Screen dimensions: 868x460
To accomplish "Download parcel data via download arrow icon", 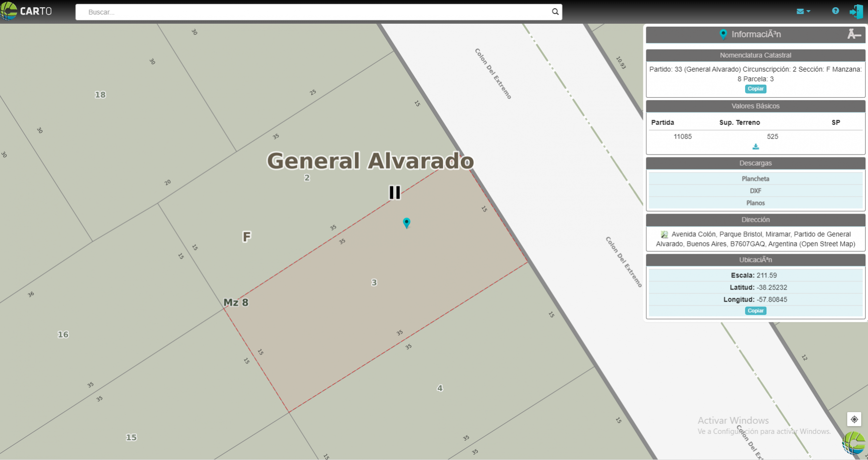I will tap(755, 147).
